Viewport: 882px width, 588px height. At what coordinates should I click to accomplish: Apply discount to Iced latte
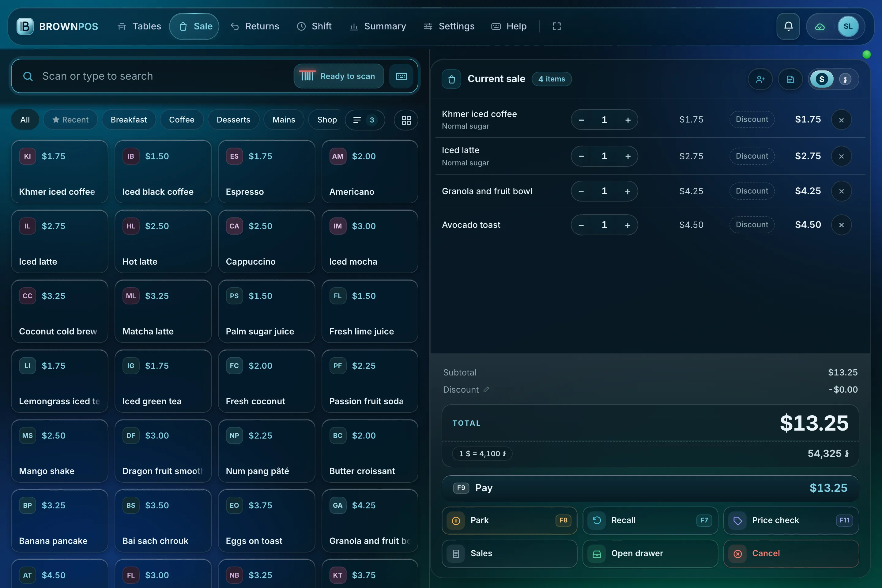[752, 156]
